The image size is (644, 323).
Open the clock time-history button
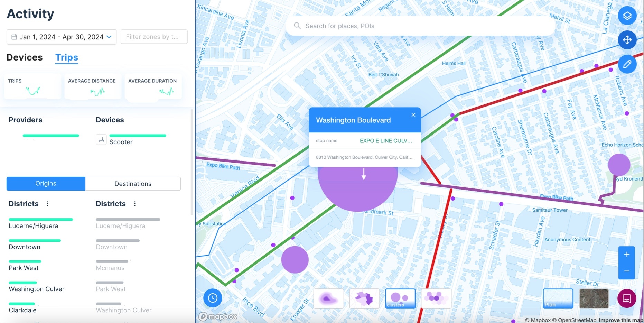[213, 298]
